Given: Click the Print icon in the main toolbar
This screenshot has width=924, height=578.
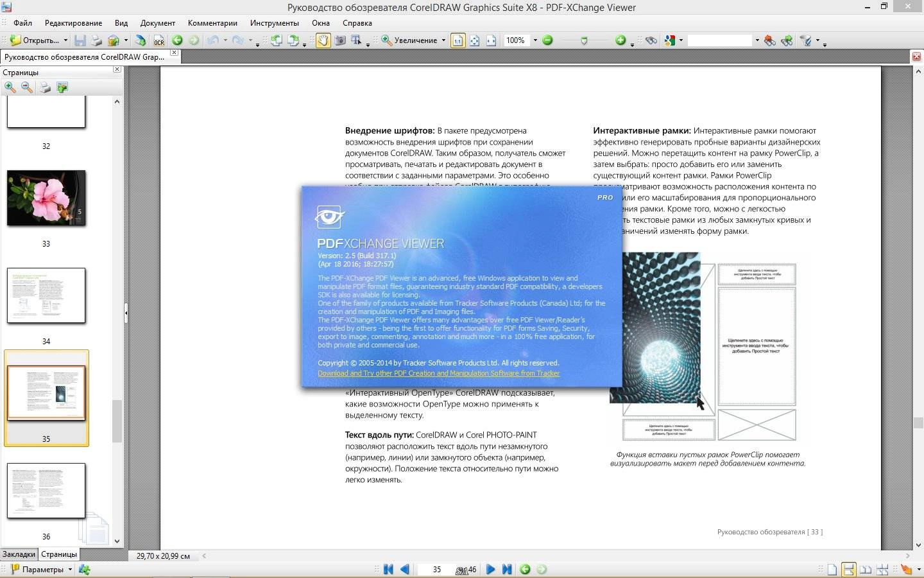Looking at the screenshot, I should click(x=96, y=40).
